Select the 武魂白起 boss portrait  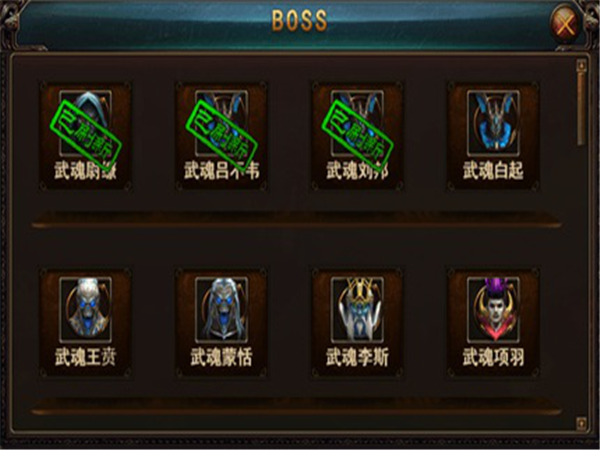(493, 124)
